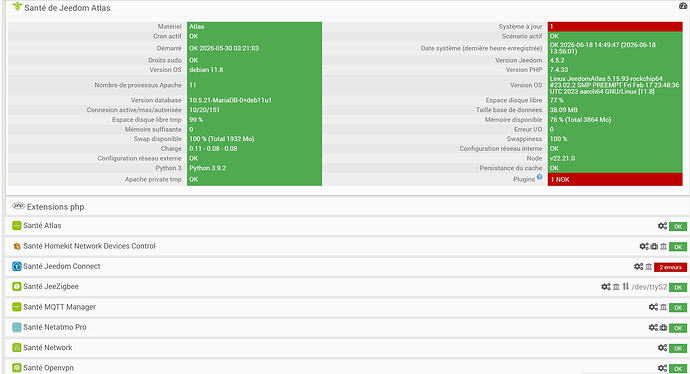Open gears configuration icon on Jeedom Connect row
Image resolution: width=690 pixels, height=374 pixels.
point(639,267)
